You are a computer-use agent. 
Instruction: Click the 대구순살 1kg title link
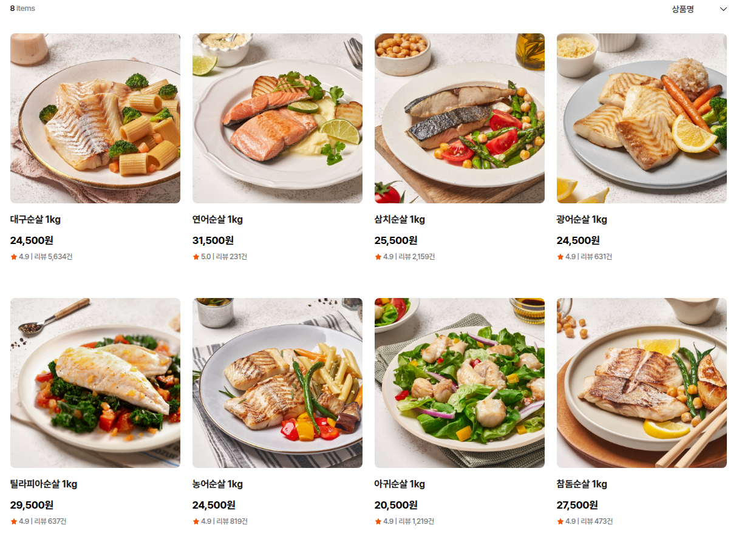35,220
